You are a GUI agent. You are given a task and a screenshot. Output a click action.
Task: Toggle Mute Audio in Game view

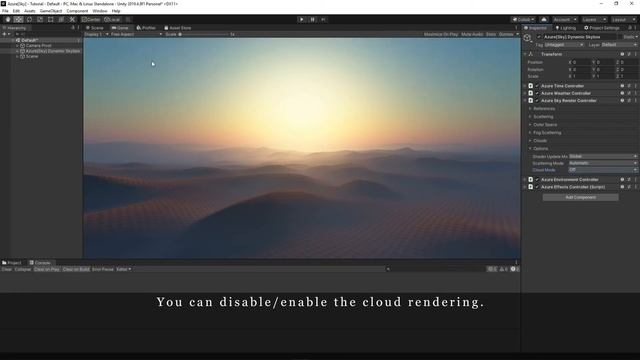click(x=472, y=34)
